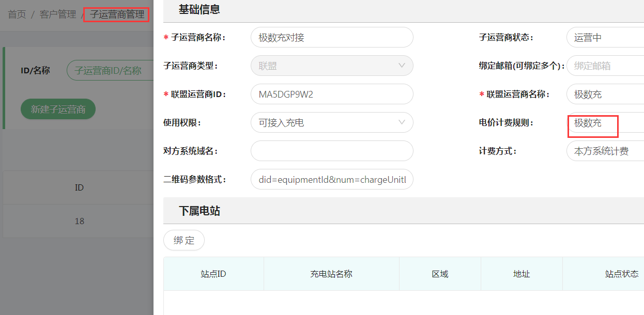
Task: Open the 子运营商状态 dropdown showing 运营中
Action: tap(605, 38)
